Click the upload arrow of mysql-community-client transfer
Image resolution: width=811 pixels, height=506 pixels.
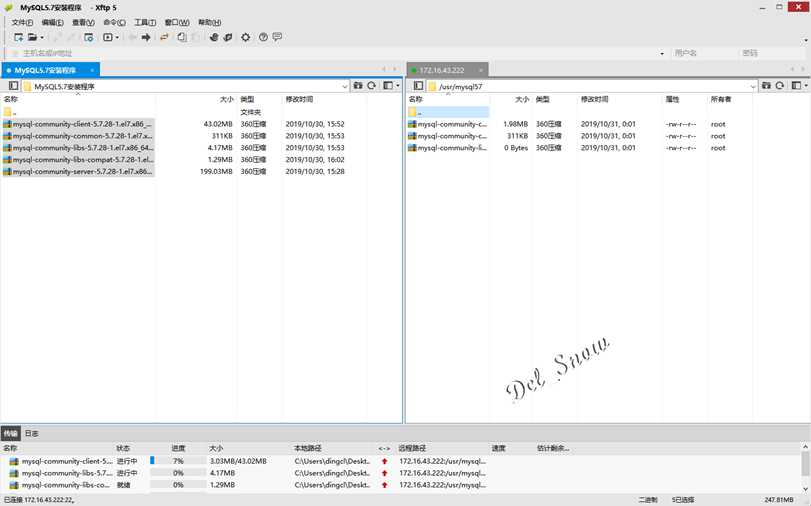pos(384,461)
